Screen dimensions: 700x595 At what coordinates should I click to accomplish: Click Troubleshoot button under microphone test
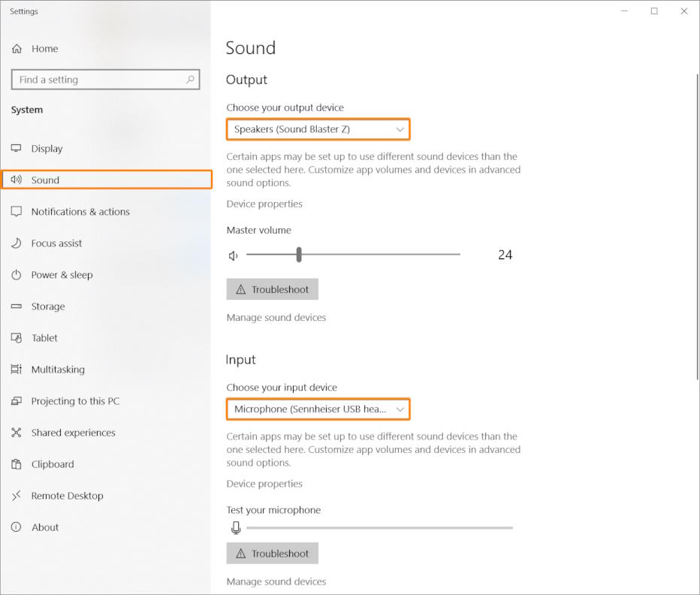[x=273, y=554]
